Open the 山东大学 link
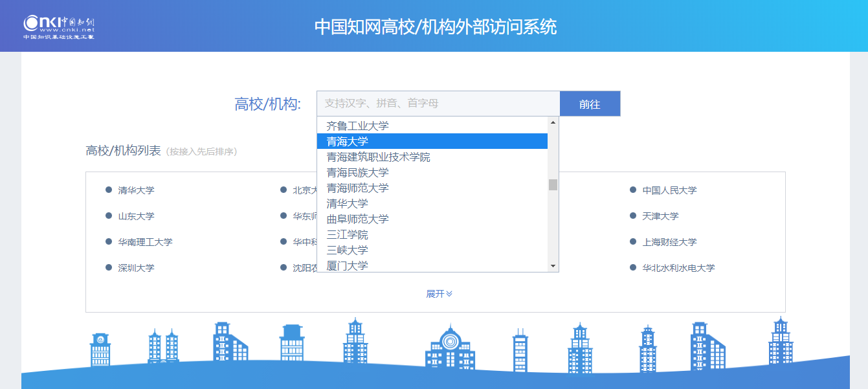The height and width of the screenshot is (389, 868). 136,216
